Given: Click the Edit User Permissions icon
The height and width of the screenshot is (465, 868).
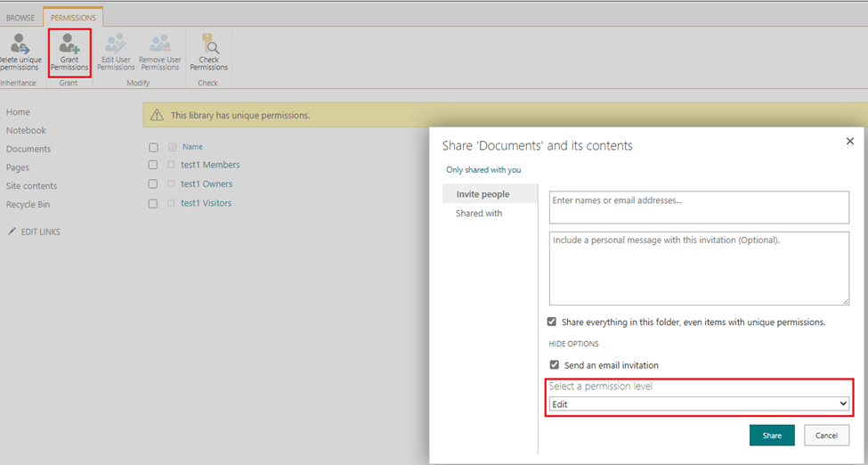Looking at the screenshot, I should click(116, 44).
